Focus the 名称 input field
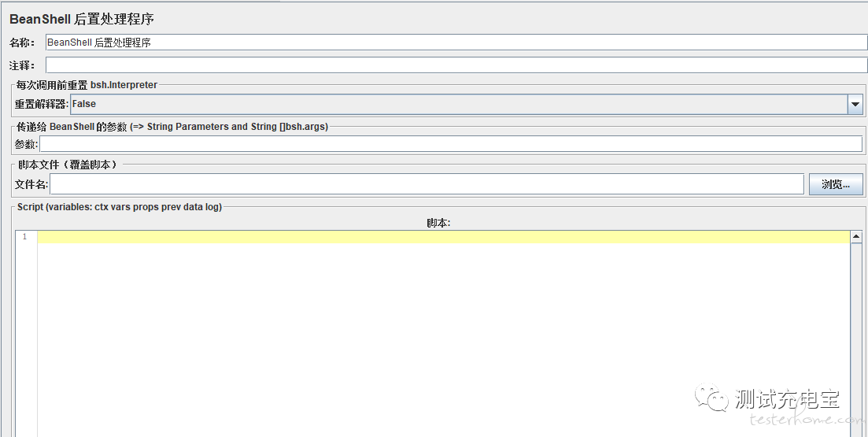 [x=456, y=43]
